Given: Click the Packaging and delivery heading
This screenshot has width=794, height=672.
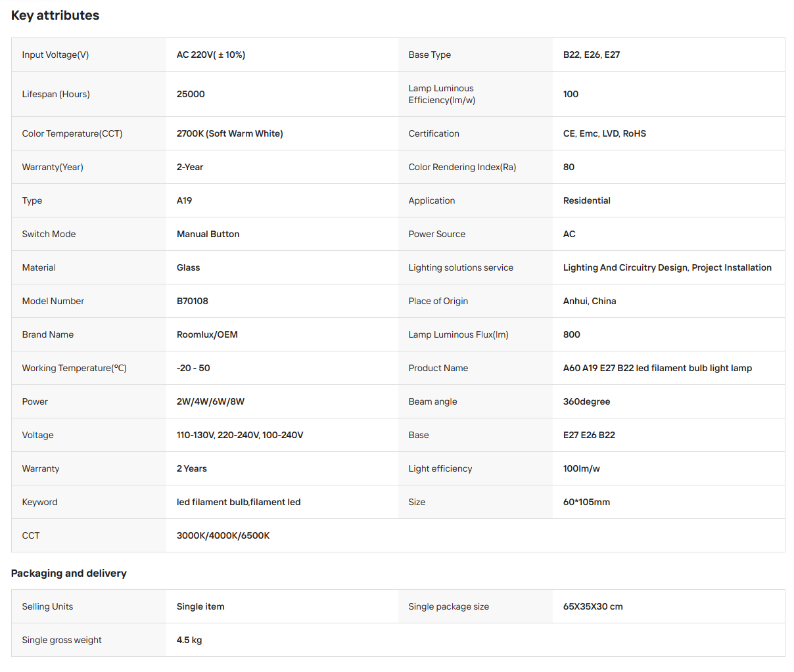Looking at the screenshot, I should pos(69,573).
